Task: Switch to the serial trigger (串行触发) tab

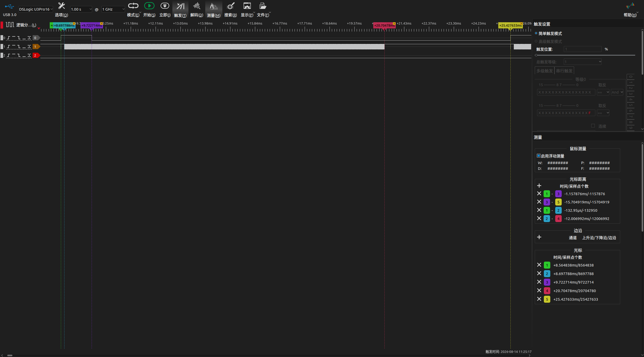Action: click(564, 71)
